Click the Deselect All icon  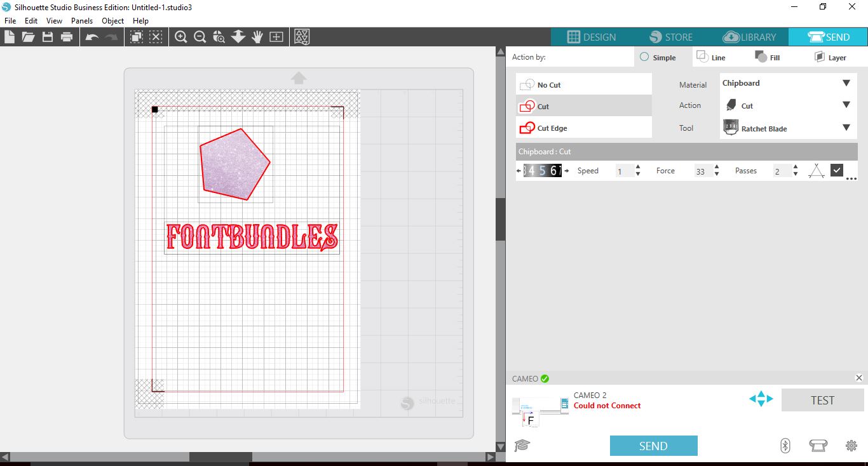(x=156, y=37)
